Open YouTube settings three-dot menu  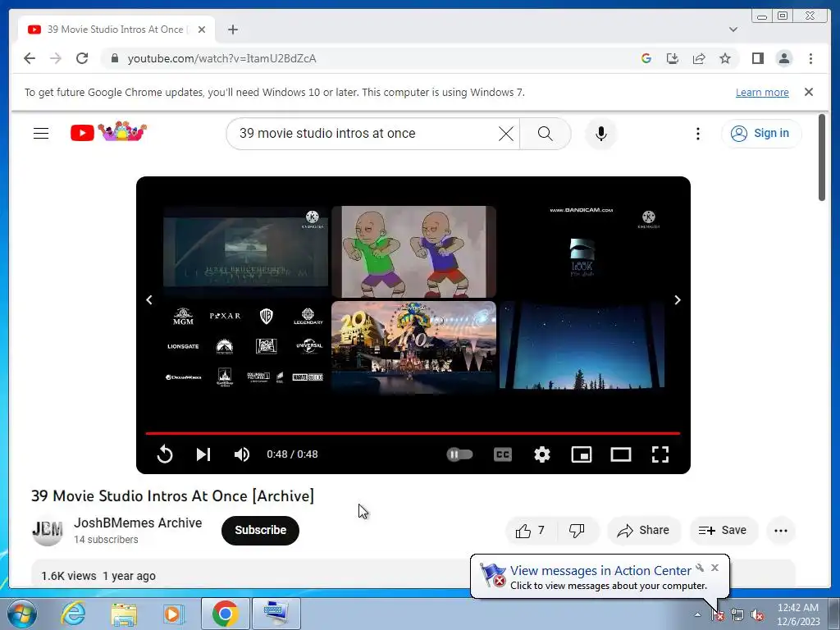[x=697, y=134]
